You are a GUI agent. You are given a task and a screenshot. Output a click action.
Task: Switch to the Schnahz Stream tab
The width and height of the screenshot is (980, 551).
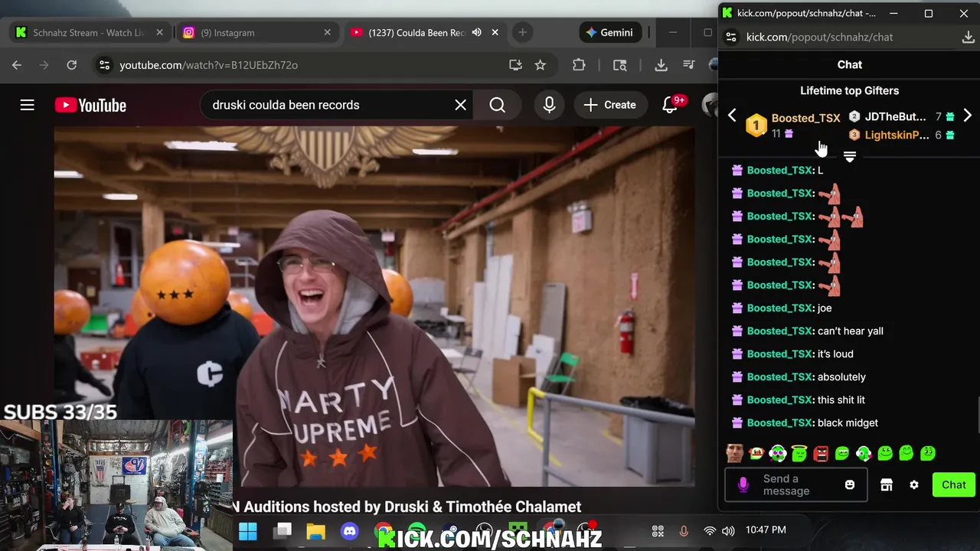(x=89, y=33)
